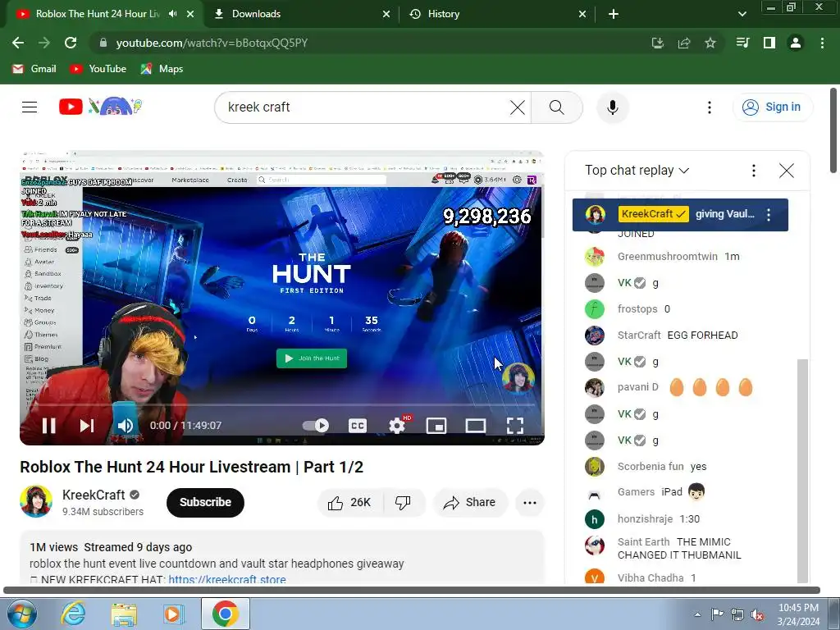Expand the tab search dropdown arrow
Image resolution: width=840 pixels, height=630 pixels.
pyautogui.click(x=742, y=14)
